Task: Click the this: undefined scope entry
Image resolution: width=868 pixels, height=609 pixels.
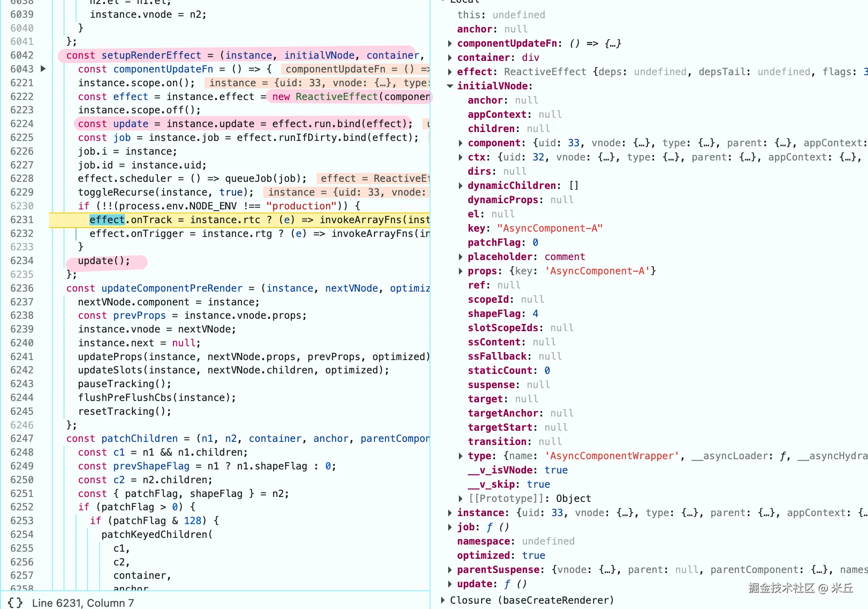Action: 501,15
